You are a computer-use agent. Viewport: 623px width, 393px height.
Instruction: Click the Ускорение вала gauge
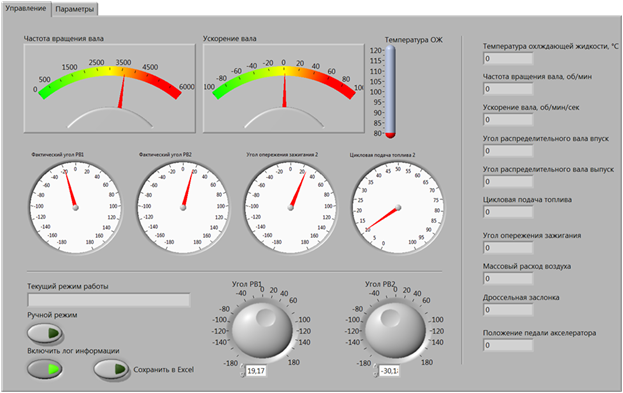(284, 88)
